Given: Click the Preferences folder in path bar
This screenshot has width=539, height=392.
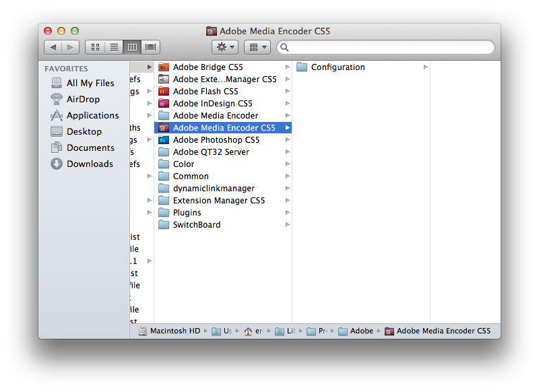Looking at the screenshot, I should tap(317, 331).
